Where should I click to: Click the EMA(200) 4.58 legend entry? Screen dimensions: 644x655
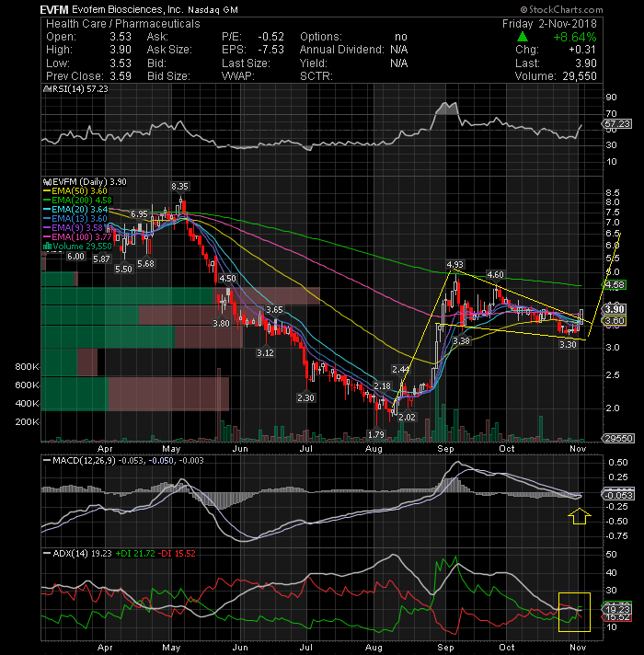77,201
